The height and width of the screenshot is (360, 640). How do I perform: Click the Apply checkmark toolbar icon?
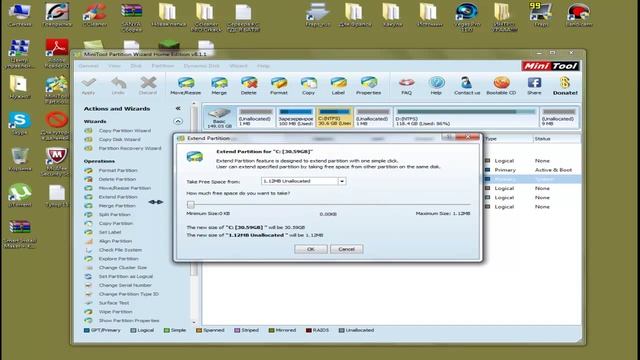[x=89, y=86]
